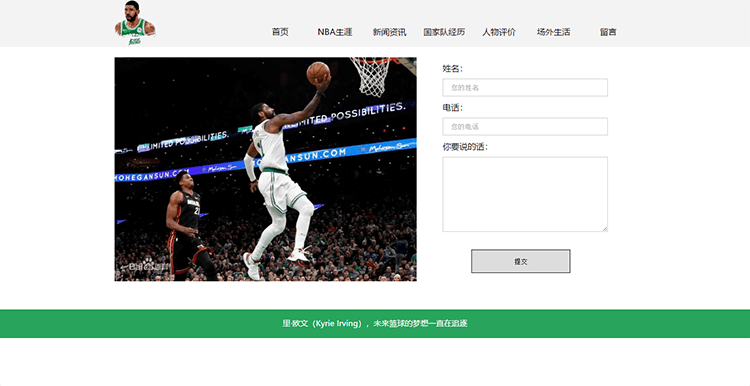Click the 姓名 label text

[452, 69]
